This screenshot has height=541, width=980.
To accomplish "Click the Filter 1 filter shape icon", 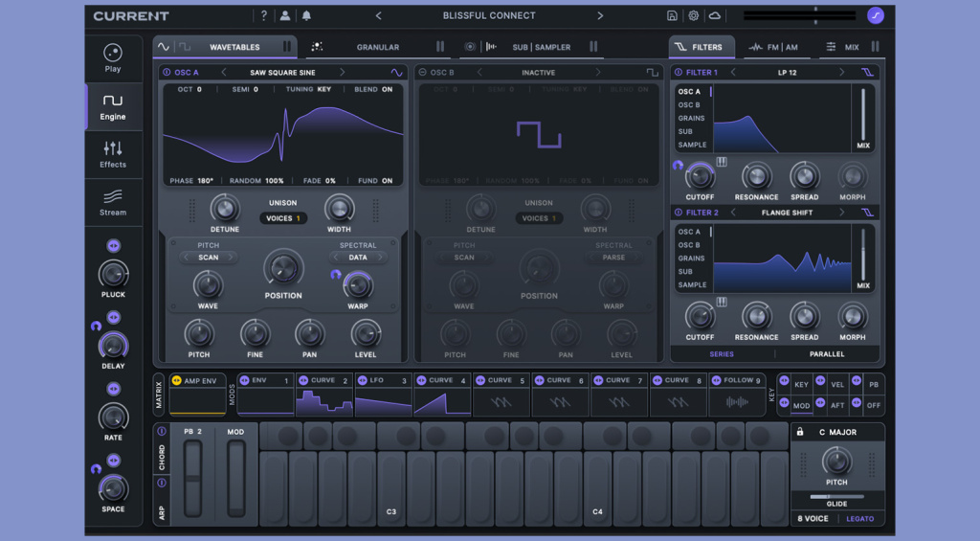I will 867,73.
